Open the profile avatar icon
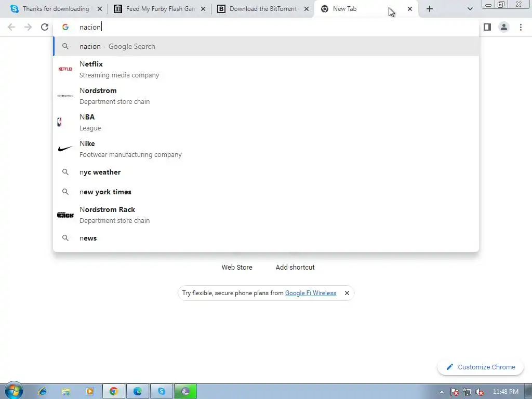This screenshot has width=532, height=399. tap(504, 27)
